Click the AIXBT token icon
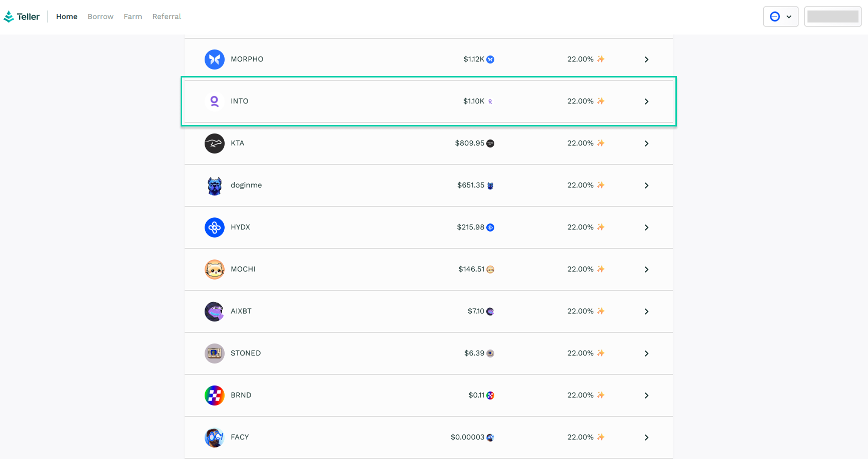This screenshot has width=868, height=459. [x=214, y=311]
